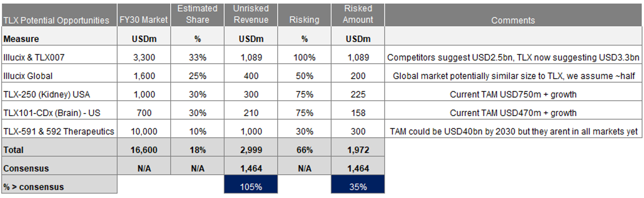Click the dark blue 105% cell
644x198 pixels.
[251, 187]
